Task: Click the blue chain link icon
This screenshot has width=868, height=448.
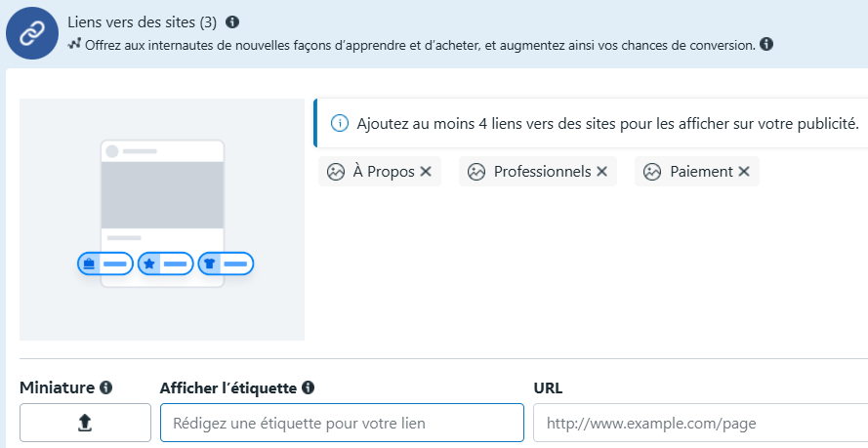Action: coord(32,33)
